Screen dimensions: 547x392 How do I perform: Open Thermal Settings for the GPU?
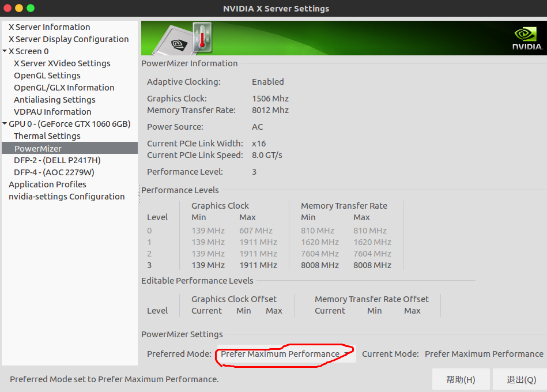click(x=47, y=135)
